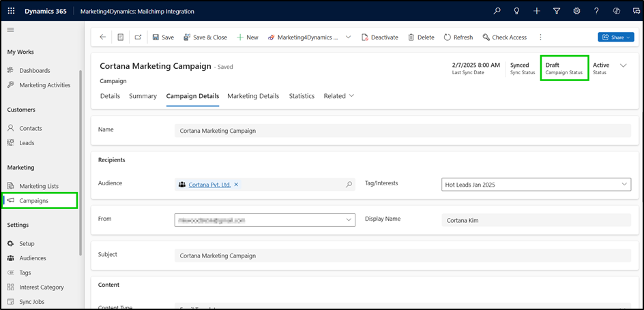The width and height of the screenshot is (644, 310).
Task: Click the Synced sync status text
Action: click(x=520, y=65)
